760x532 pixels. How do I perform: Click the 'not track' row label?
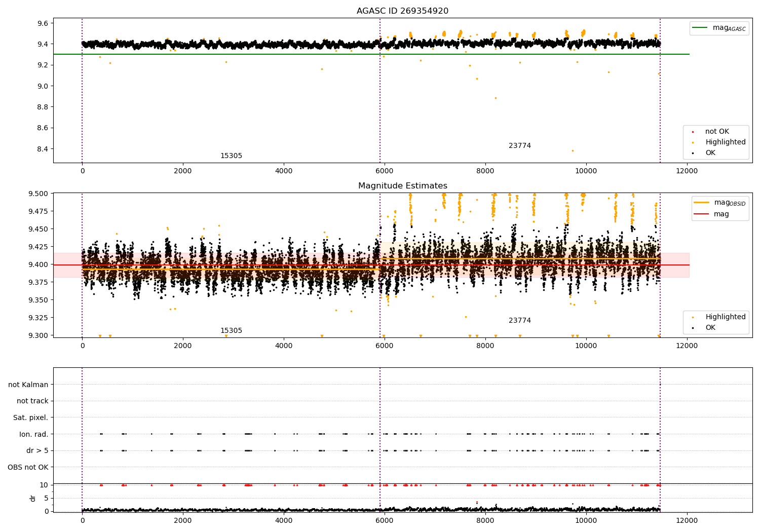[x=32, y=401]
